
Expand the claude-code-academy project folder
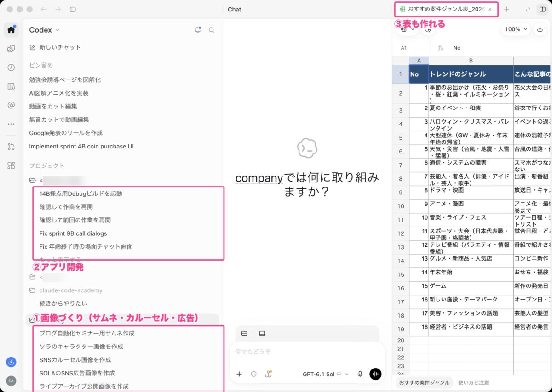(66, 290)
